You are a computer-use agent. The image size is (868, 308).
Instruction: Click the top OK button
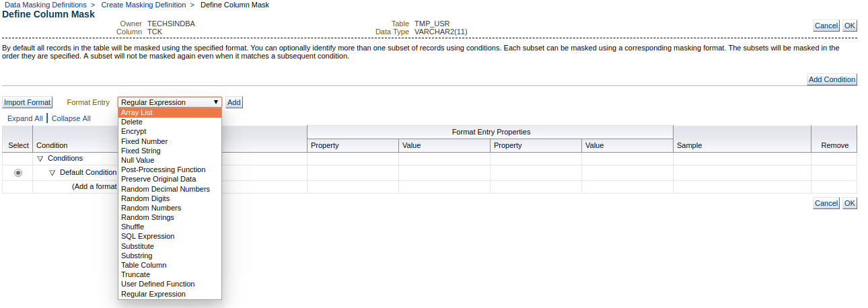850,26
